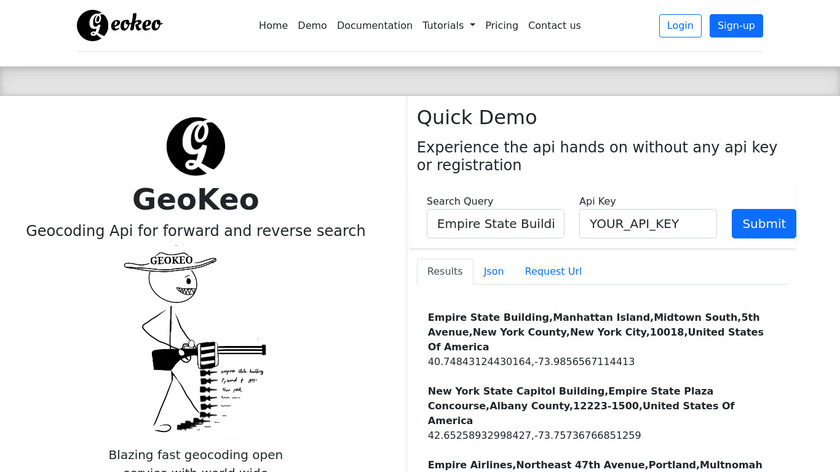Viewport: 840px width, 472px height.
Task: Switch to the Request Url tab
Action: coord(553,271)
